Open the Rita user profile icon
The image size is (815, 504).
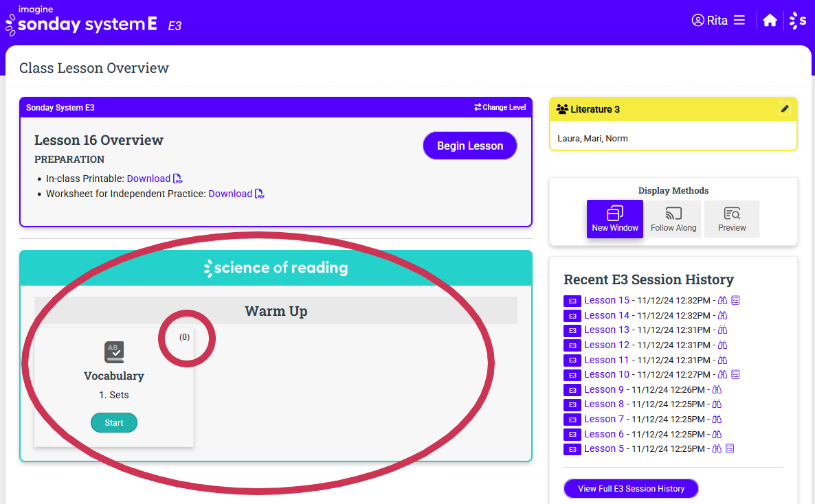click(x=697, y=21)
